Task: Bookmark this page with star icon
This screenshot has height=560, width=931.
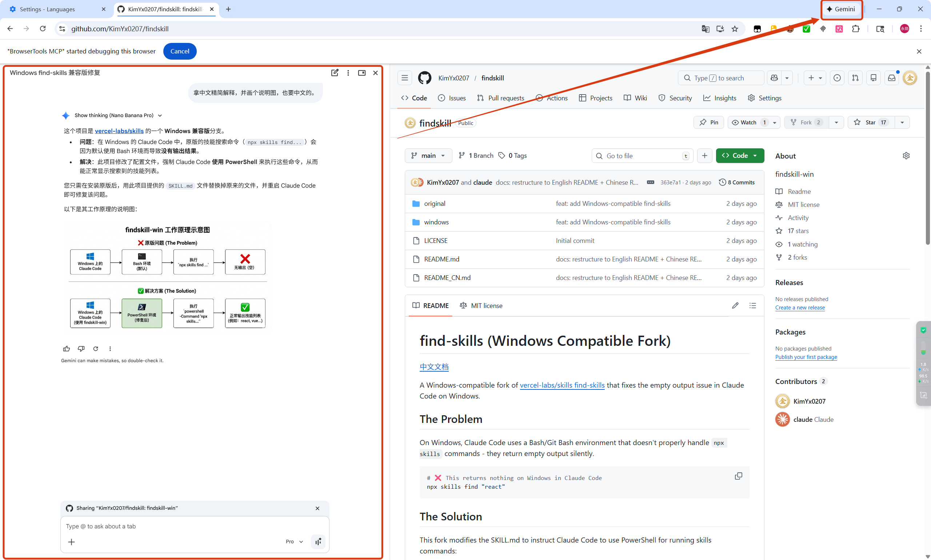Action: pyautogui.click(x=735, y=29)
